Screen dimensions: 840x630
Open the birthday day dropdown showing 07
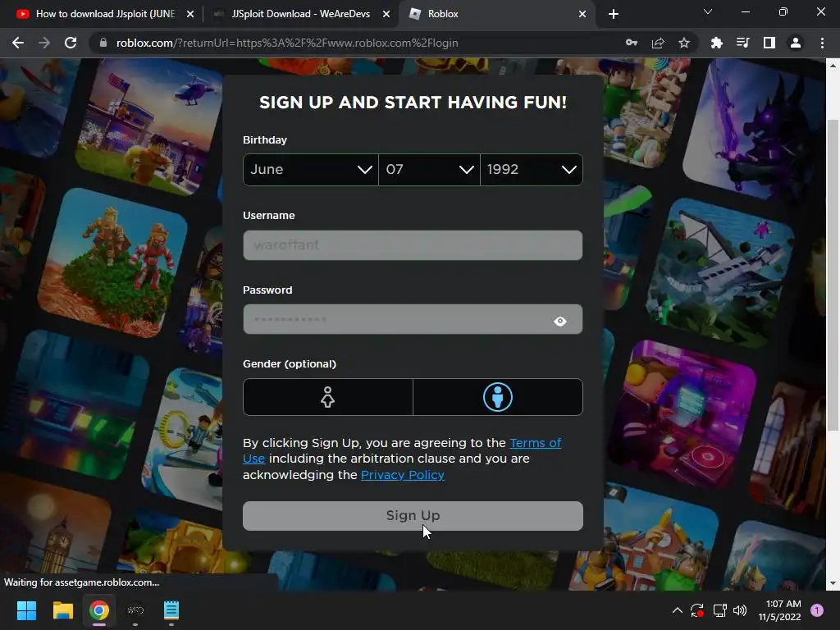tap(429, 170)
